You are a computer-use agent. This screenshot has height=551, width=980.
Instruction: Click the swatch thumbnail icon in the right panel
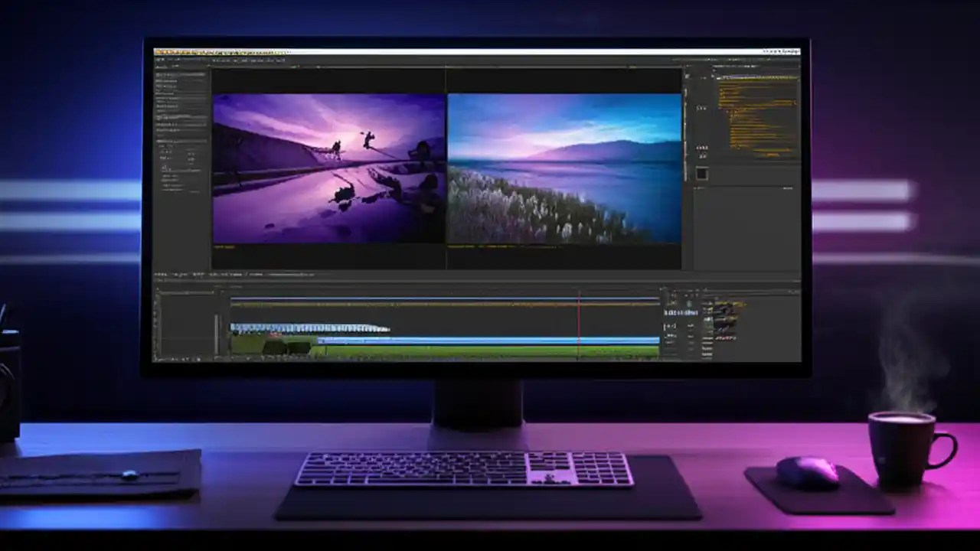701,173
